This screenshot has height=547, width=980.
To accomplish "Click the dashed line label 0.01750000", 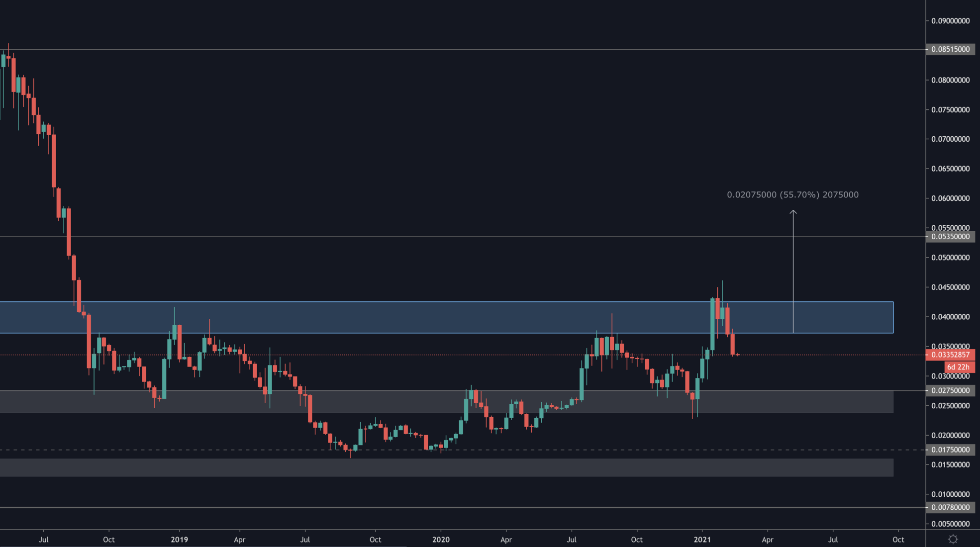I will (950, 450).
